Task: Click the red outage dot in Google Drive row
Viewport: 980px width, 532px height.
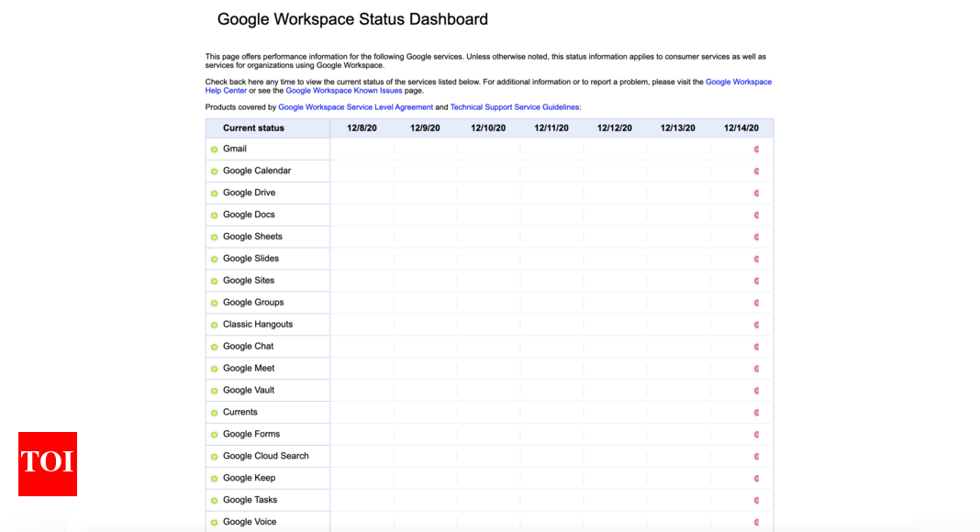Action: pyautogui.click(x=756, y=193)
